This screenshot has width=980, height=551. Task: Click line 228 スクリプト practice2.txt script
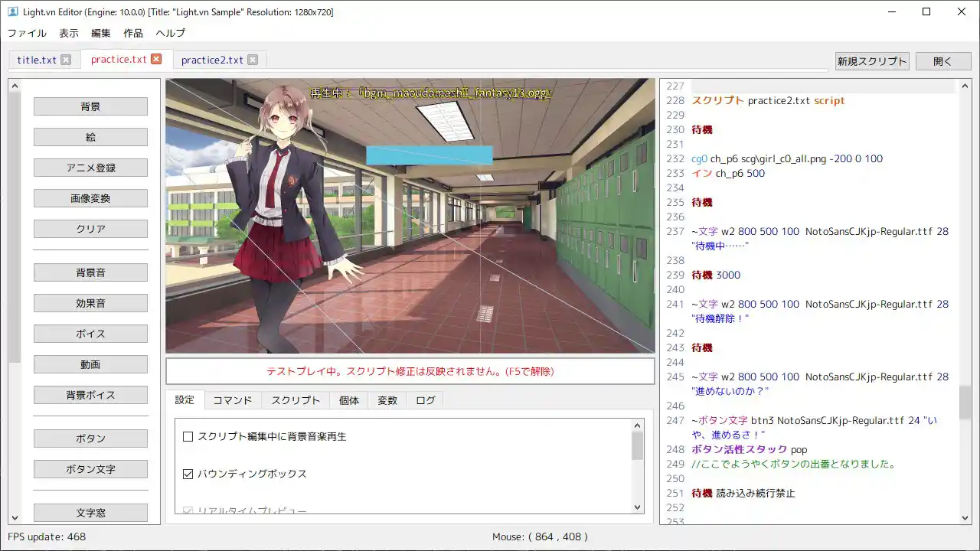[768, 100]
